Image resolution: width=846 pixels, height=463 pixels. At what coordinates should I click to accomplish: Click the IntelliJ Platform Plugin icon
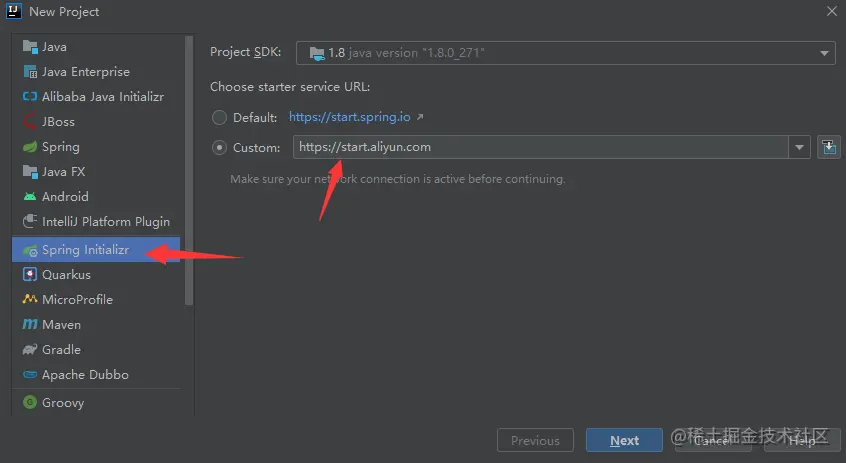(x=30, y=221)
